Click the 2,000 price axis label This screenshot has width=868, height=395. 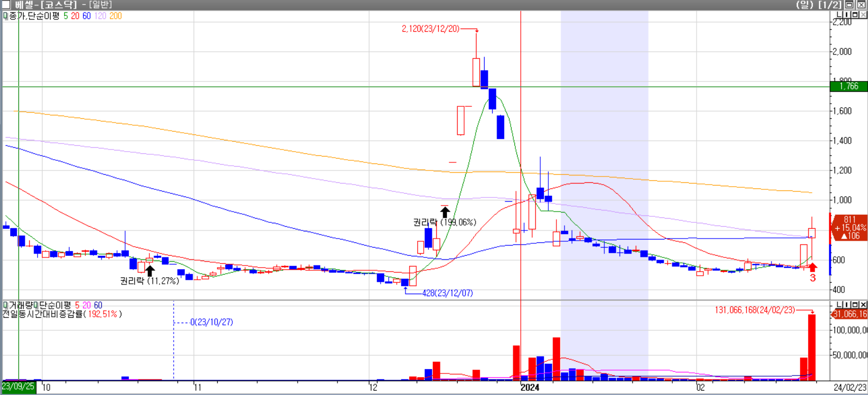coord(842,52)
